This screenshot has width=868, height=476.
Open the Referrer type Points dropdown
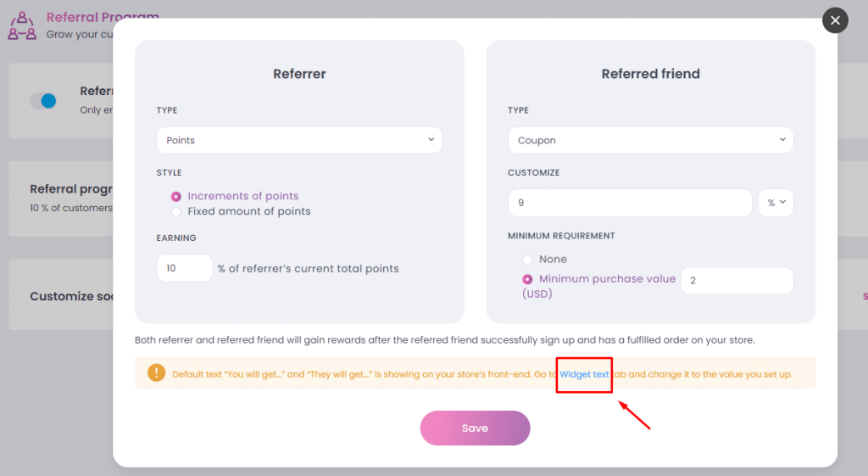(x=299, y=140)
